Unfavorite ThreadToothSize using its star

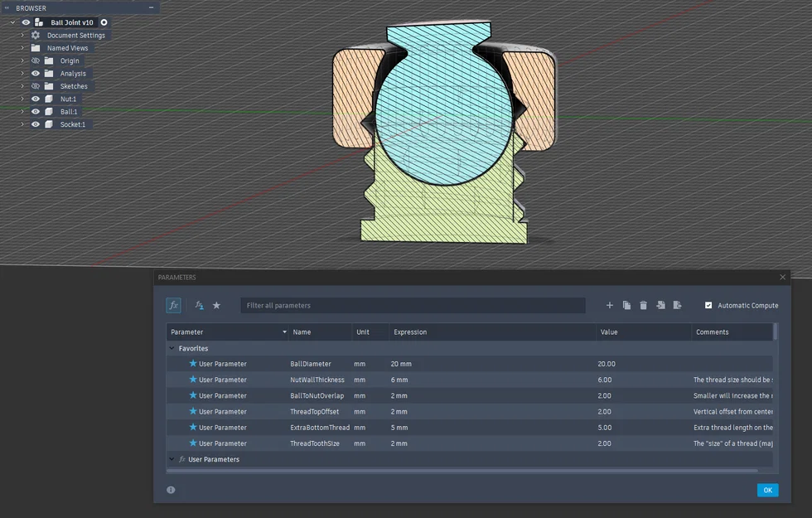pos(192,443)
